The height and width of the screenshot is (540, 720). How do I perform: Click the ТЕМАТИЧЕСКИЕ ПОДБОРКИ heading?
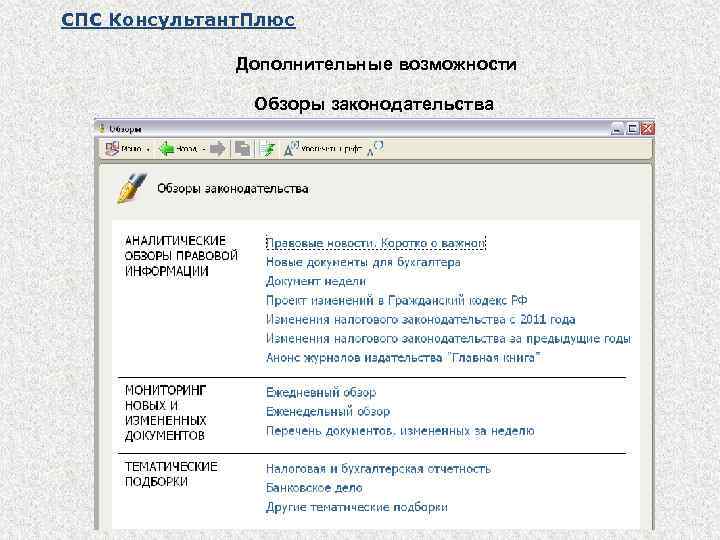pos(171,474)
